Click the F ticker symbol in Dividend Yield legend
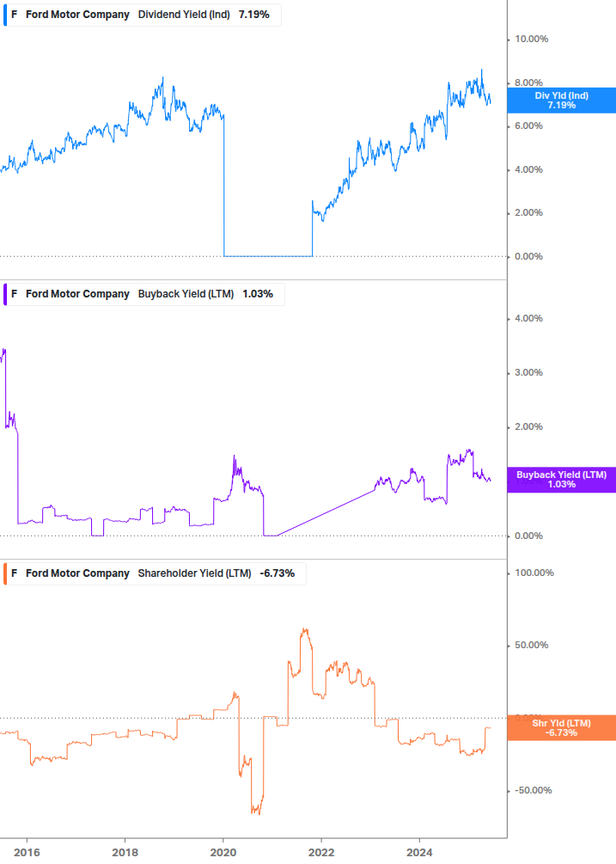616x864 pixels. tap(15, 15)
